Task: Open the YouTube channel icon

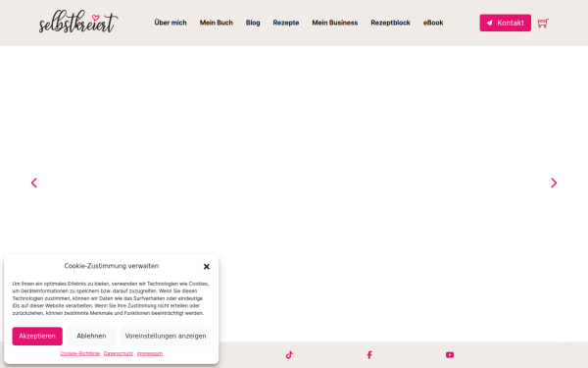Action: pos(450,355)
